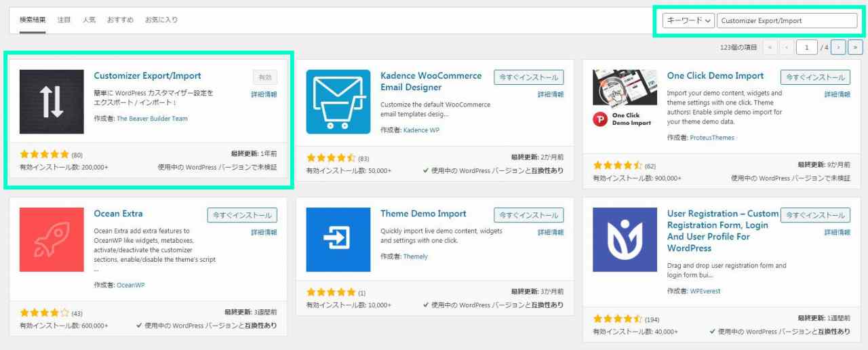Open The Beaver Builder Team author link
The width and height of the screenshot is (868, 350).
152,119
